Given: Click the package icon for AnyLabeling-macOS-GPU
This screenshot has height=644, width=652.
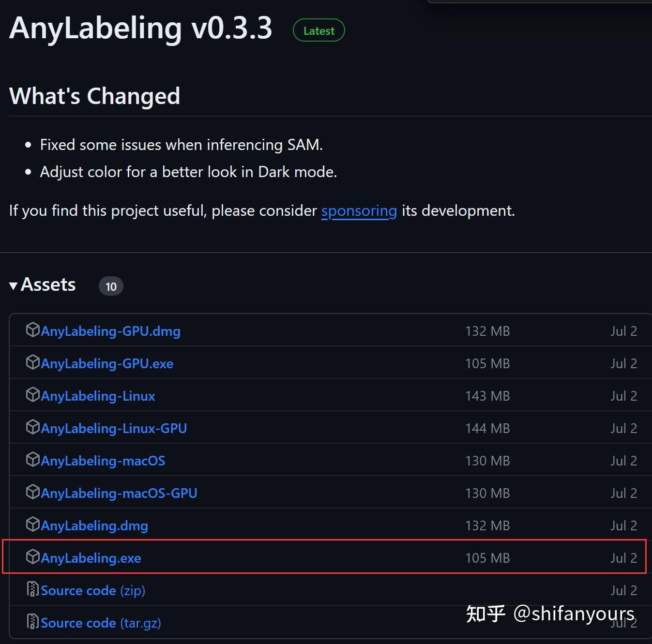Looking at the screenshot, I should 32,492.
